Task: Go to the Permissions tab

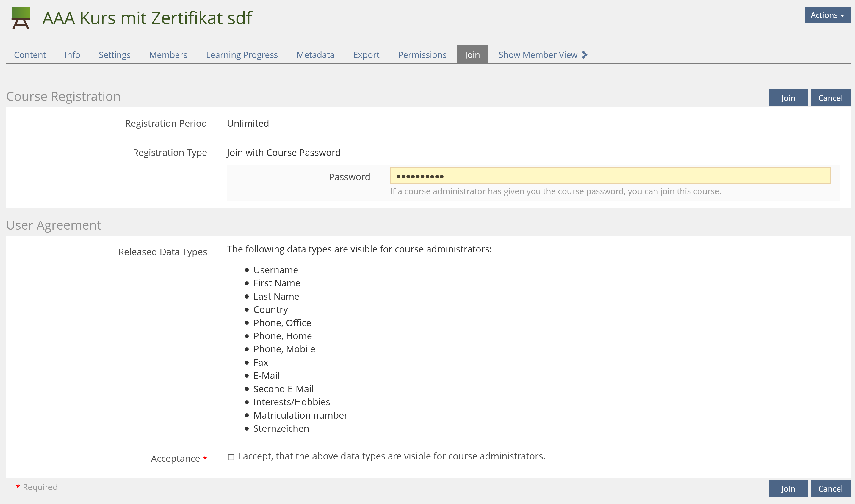Action: point(422,55)
